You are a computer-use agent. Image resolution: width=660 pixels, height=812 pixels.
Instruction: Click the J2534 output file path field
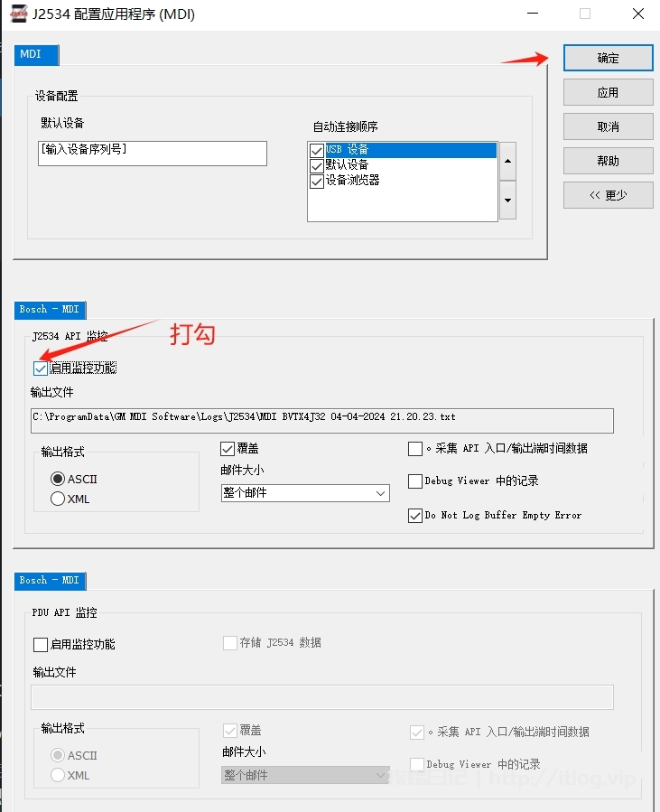click(x=321, y=420)
